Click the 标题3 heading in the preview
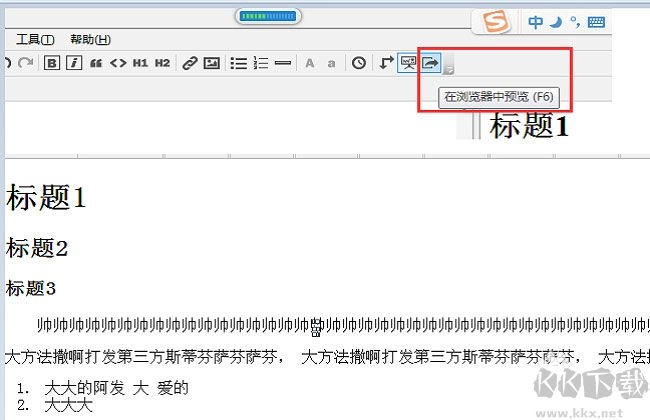Image resolution: width=650 pixels, height=420 pixels. [31, 288]
